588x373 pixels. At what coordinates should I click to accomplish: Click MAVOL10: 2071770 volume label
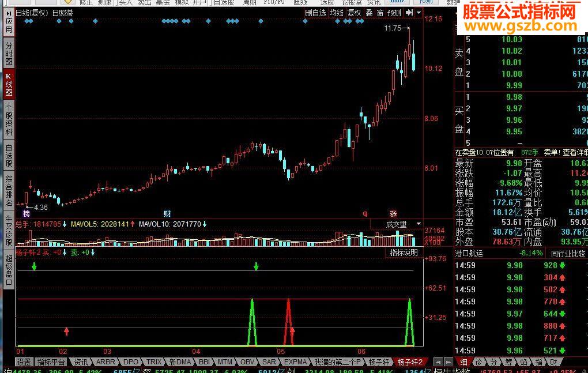170,224
